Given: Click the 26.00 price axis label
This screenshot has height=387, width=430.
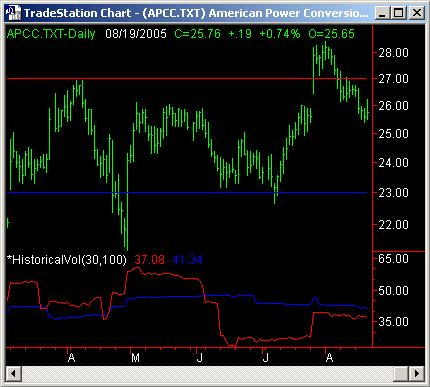Looking at the screenshot, I should pyautogui.click(x=393, y=106).
